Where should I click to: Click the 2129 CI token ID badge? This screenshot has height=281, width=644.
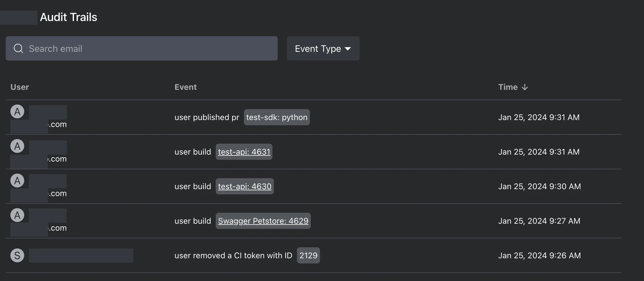pyautogui.click(x=308, y=255)
